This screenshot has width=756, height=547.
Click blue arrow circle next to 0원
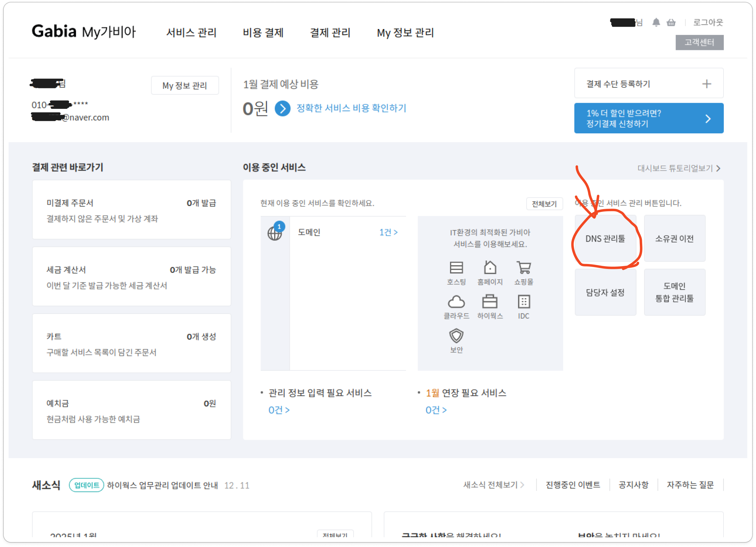tap(282, 108)
